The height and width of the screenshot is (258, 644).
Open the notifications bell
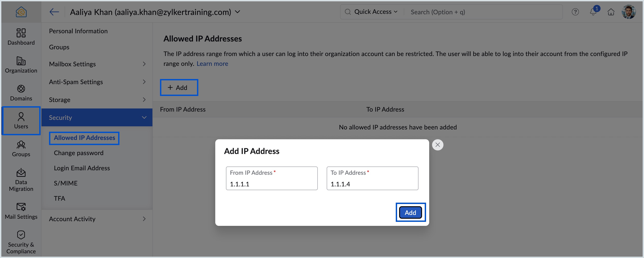[x=593, y=12]
